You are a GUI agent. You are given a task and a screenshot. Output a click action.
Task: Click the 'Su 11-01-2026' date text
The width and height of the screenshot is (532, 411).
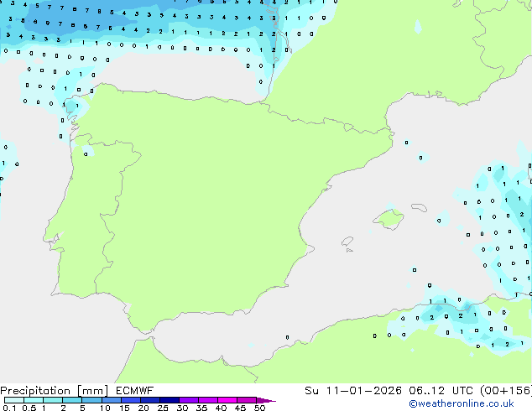coord(353,391)
